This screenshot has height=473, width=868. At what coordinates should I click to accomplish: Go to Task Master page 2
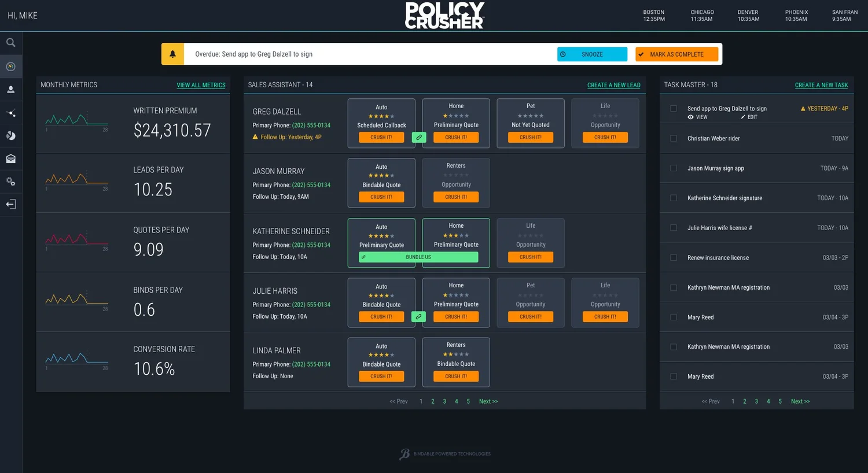745,401
